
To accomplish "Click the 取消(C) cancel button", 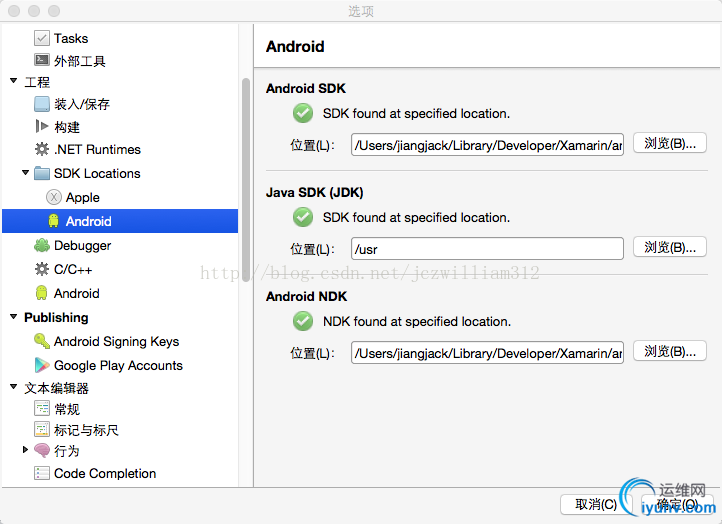I will tap(596, 505).
